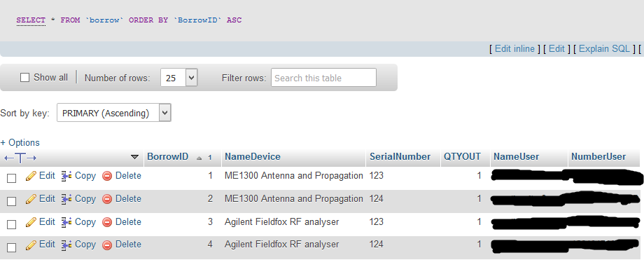Screen dimensions: 644x260
Task: Click the Edit inline link
Action: click(514, 48)
